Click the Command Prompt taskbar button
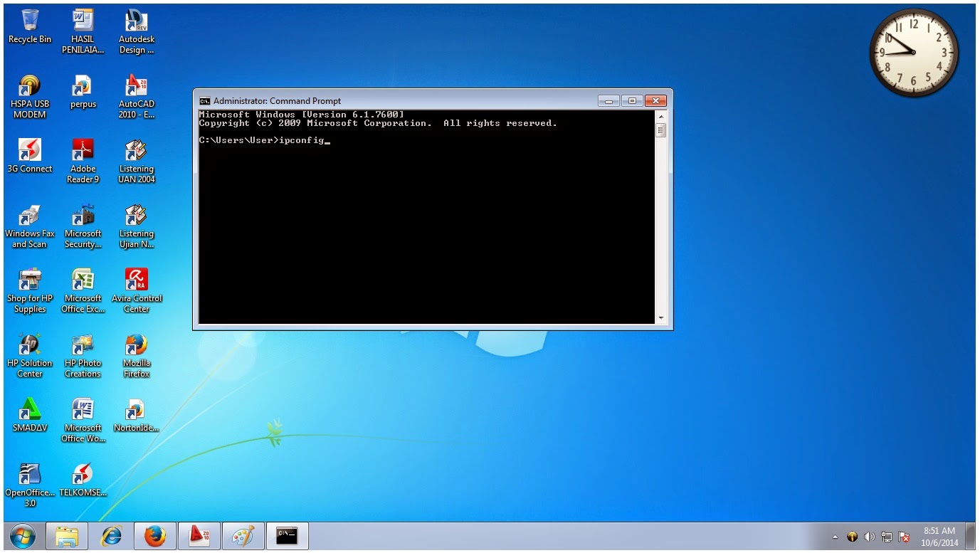 288,536
